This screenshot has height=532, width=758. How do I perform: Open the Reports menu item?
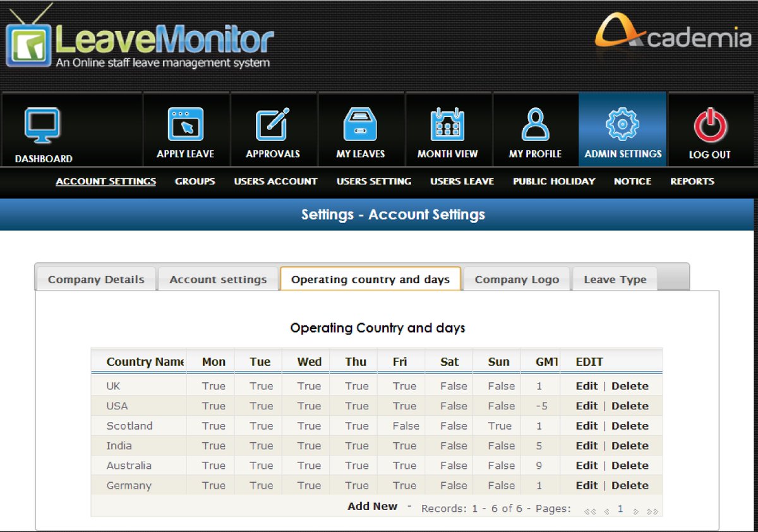click(692, 181)
